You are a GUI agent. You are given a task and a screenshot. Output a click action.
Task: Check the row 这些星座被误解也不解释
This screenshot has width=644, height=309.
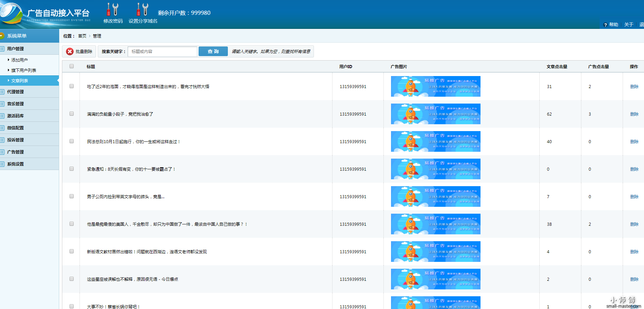point(72,279)
